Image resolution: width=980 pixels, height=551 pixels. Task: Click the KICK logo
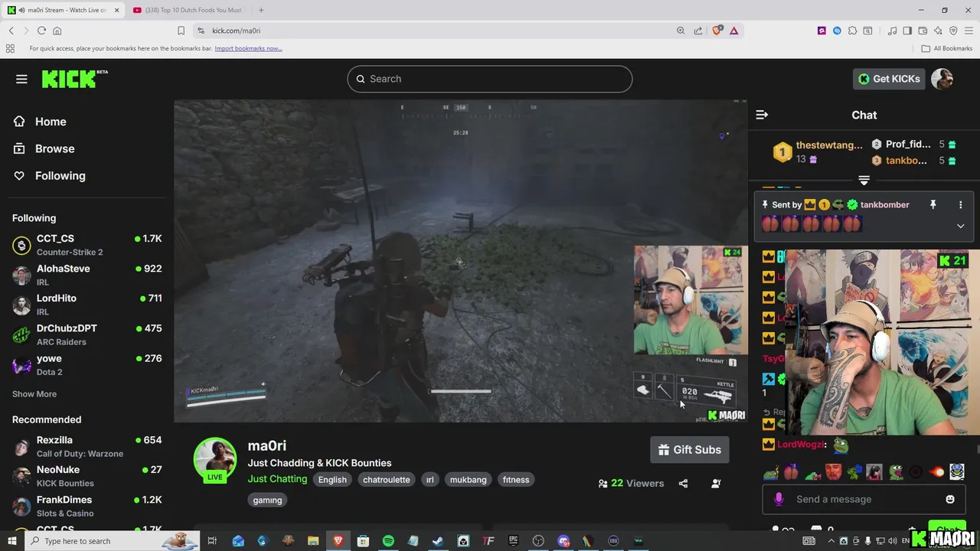pos(74,79)
